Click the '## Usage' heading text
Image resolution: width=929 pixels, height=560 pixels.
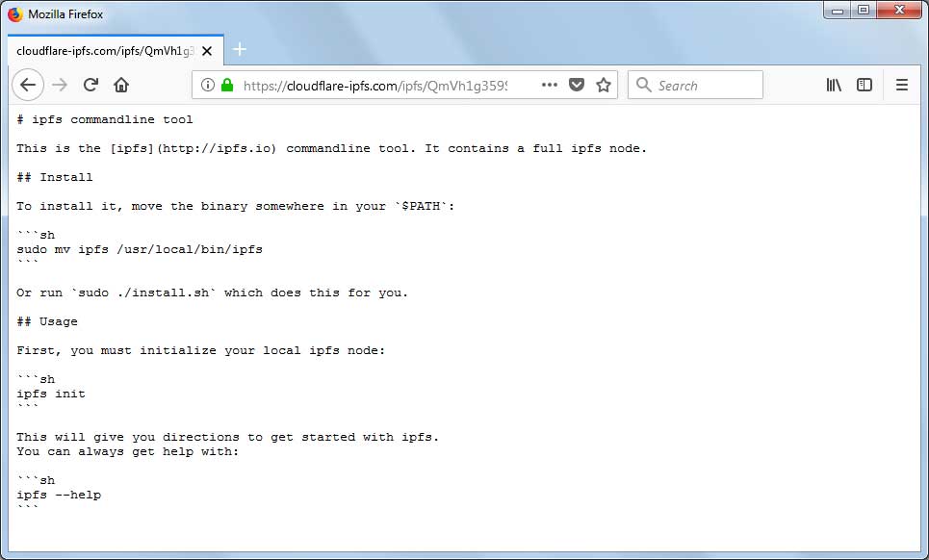click(x=47, y=321)
